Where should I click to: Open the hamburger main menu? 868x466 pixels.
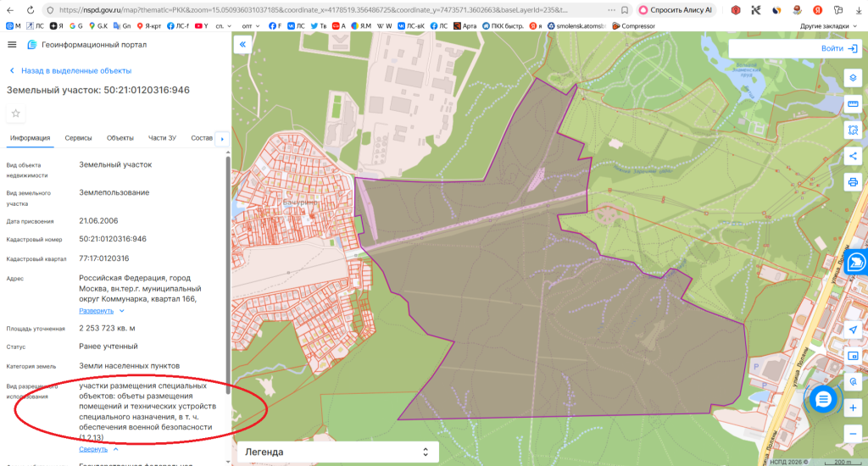(12, 45)
